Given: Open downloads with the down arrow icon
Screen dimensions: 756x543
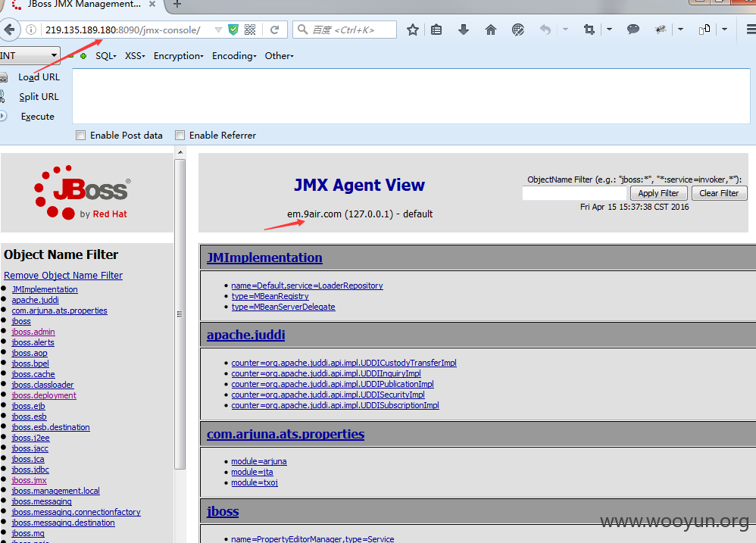Looking at the screenshot, I should [464, 30].
